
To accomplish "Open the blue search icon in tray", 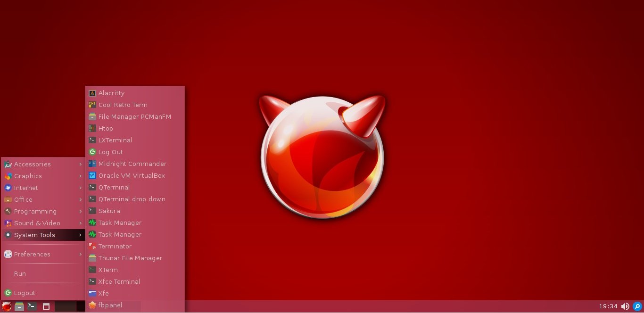I will [637, 306].
